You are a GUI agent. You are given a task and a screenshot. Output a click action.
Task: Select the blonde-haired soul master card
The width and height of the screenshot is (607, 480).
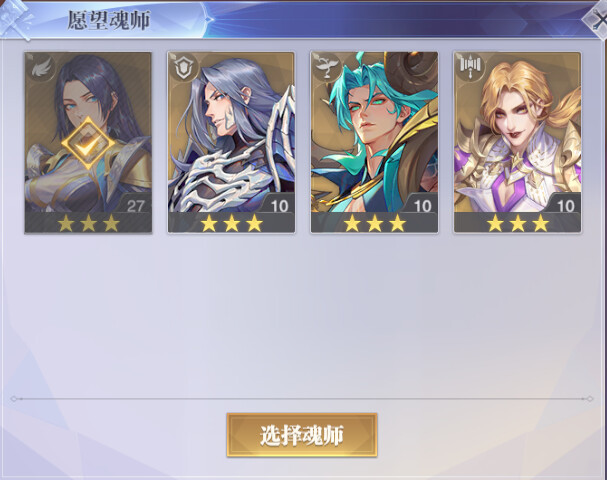[518, 143]
